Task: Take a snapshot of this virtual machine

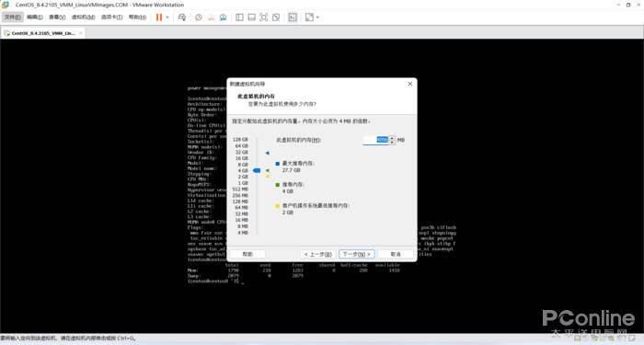Action: click(199, 17)
